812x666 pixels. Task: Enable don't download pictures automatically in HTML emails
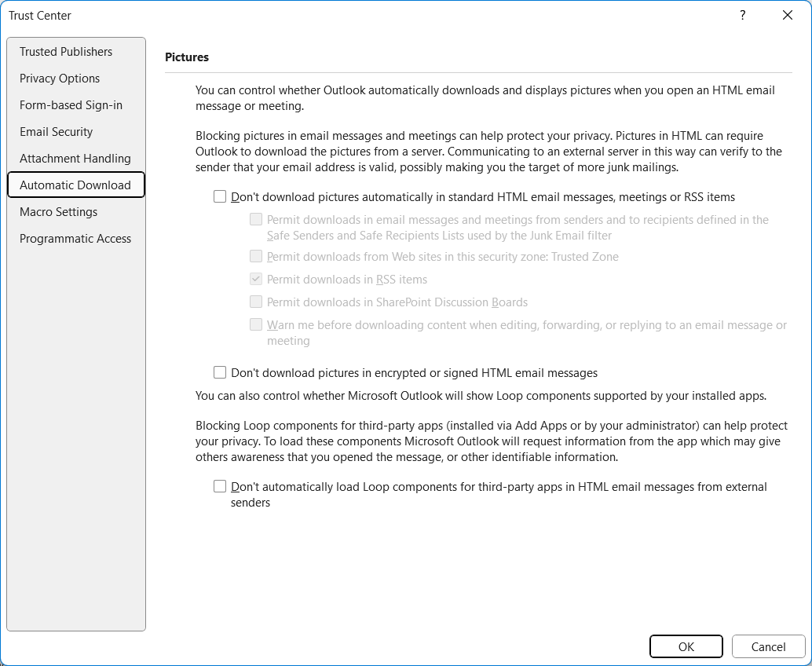[220, 197]
